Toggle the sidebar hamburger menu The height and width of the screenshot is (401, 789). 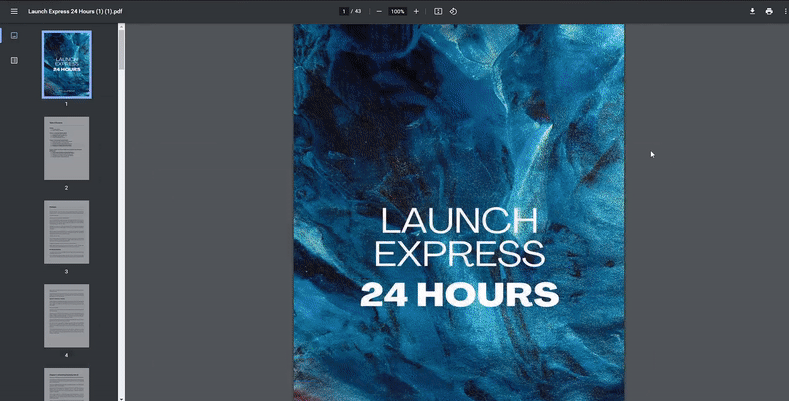pyautogui.click(x=14, y=11)
